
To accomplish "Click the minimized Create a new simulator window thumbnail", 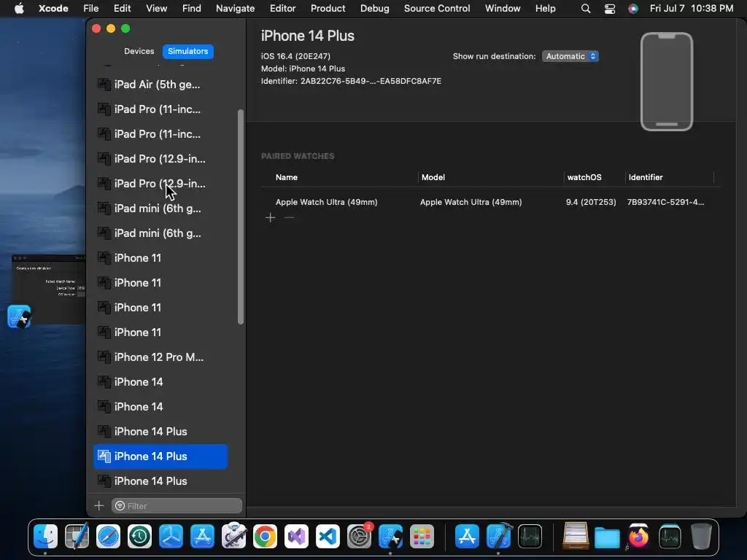I will [x=48, y=289].
